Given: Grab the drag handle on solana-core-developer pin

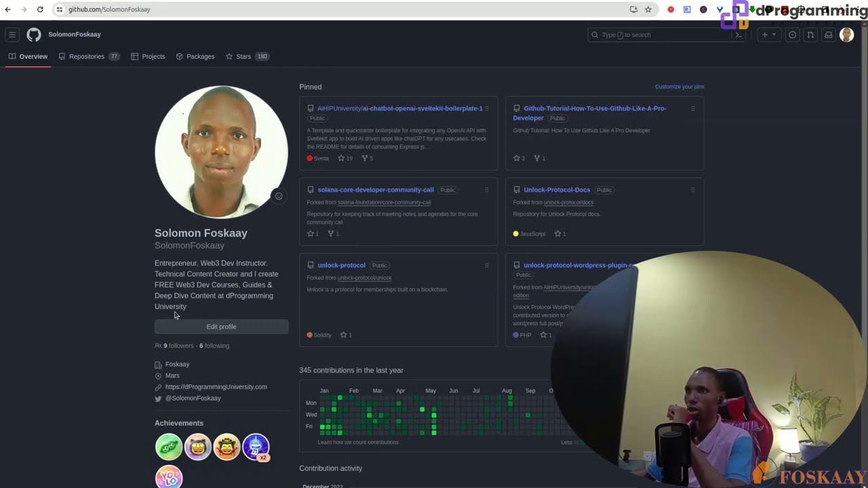Looking at the screenshot, I should [487, 190].
